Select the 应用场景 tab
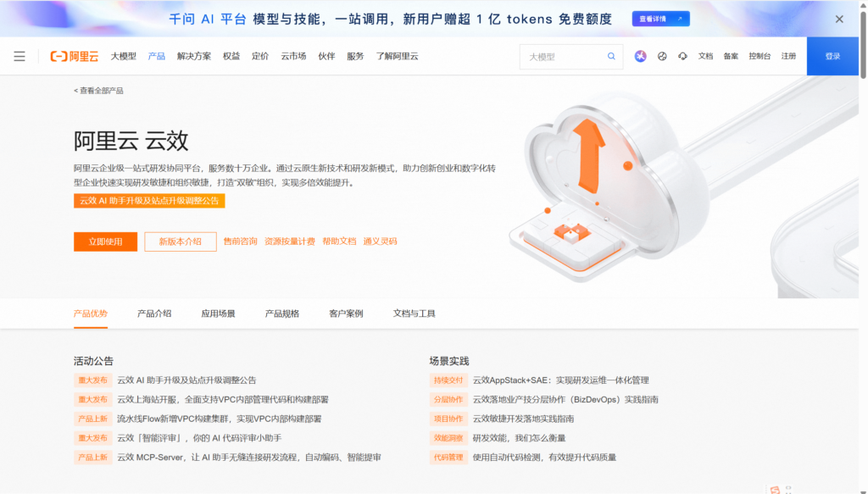Viewport: 868px width, 494px height. 218,314
